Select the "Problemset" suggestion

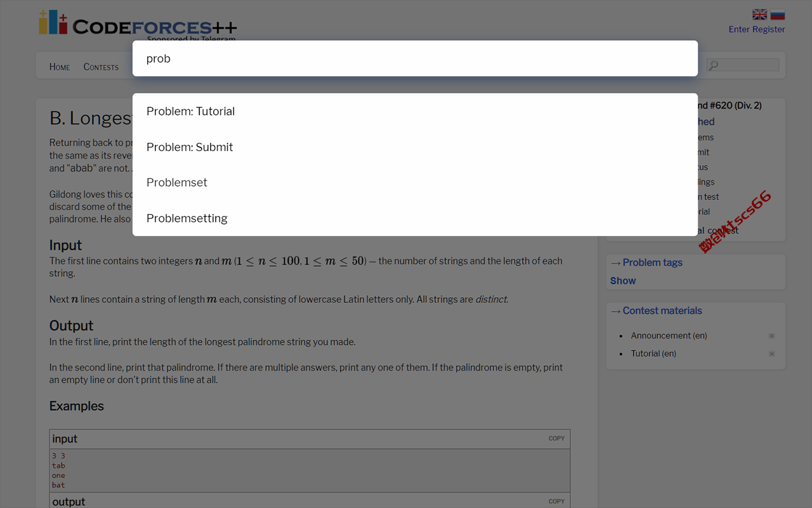pos(415,182)
